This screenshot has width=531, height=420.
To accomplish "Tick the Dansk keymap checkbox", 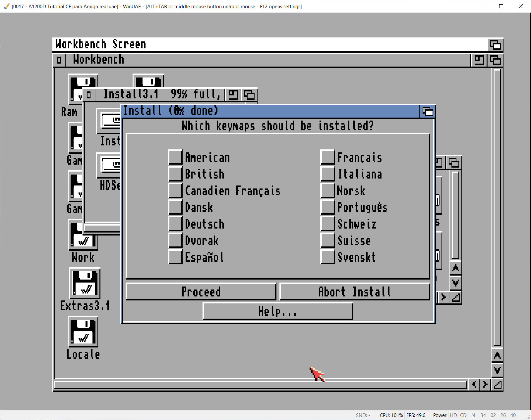I will pyautogui.click(x=175, y=207).
